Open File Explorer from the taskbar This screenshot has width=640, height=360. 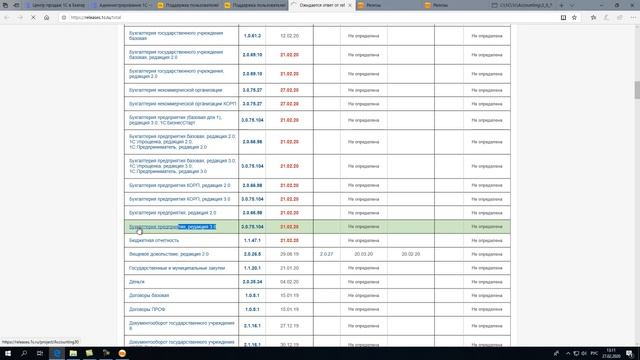tap(73, 353)
